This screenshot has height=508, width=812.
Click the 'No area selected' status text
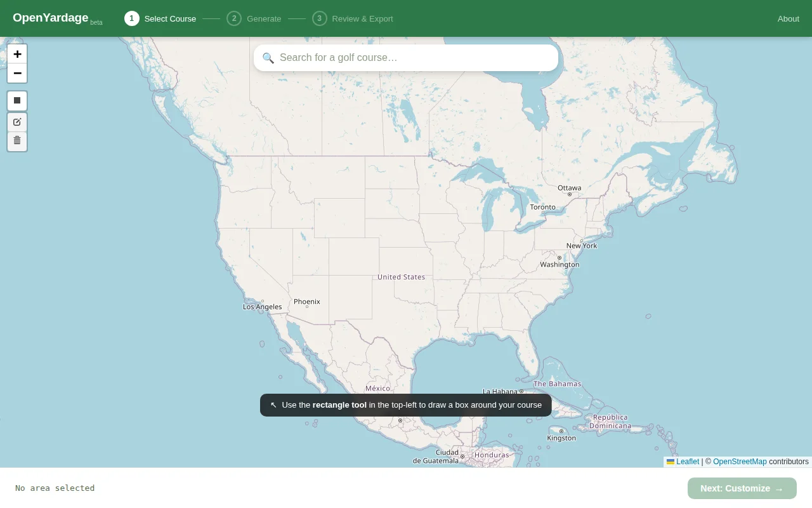[x=55, y=488]
